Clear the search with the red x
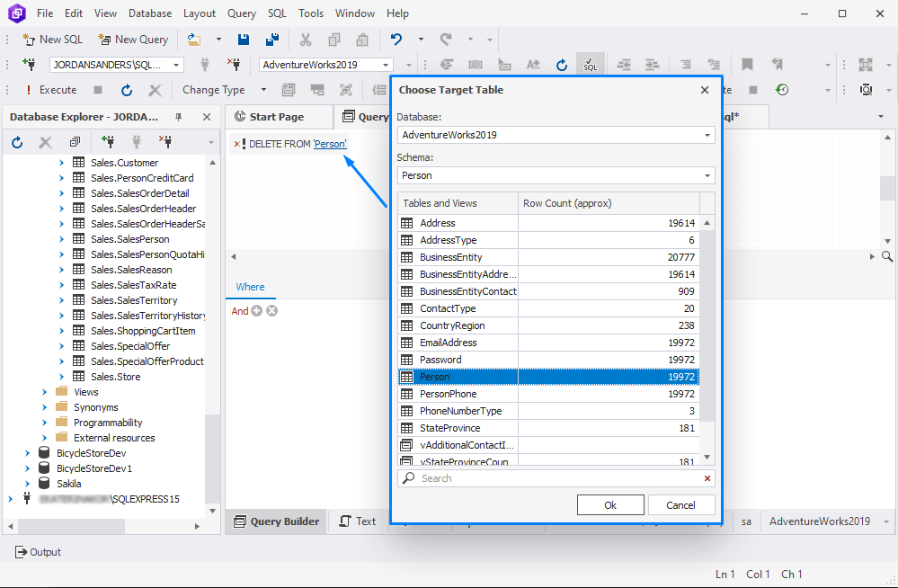Image resolution: width=898 pixels, height=588 pixels. click(x=707, y=478)
